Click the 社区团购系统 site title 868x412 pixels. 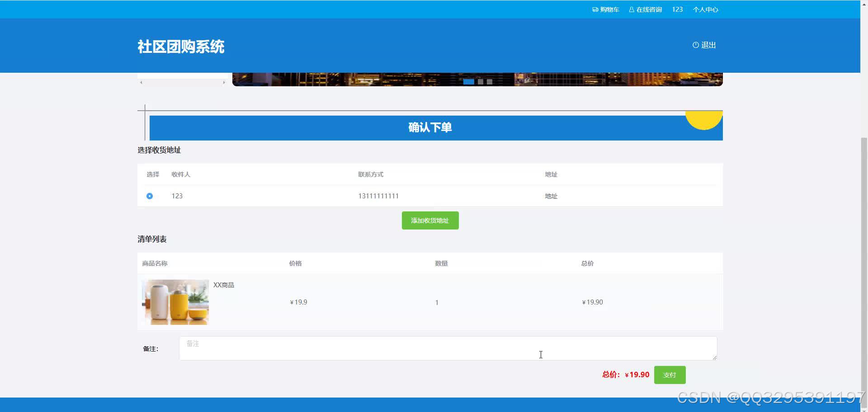[181, 47]
